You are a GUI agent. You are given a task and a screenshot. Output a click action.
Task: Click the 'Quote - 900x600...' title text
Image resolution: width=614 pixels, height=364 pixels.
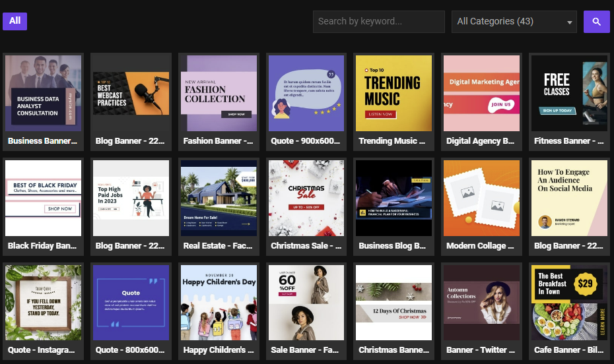click(x=306, y=140)
